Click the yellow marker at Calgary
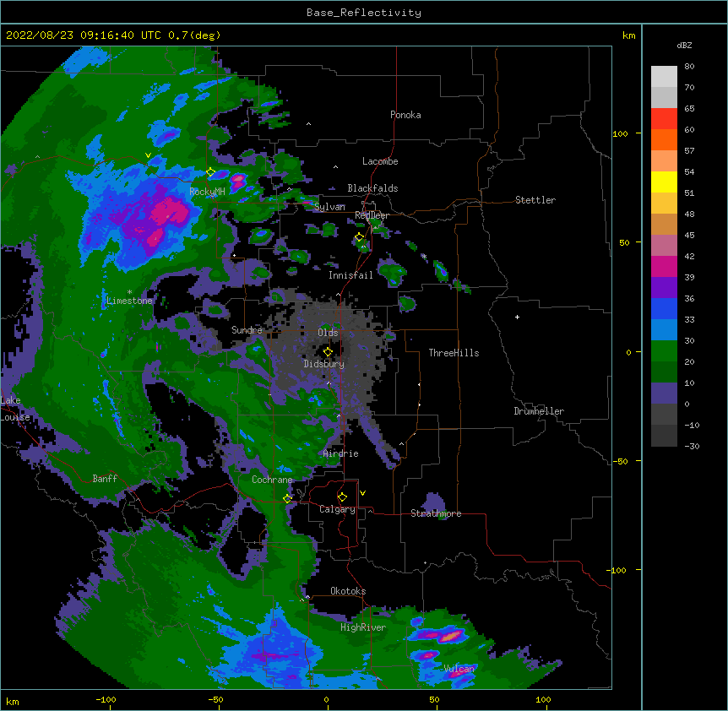The height and width of the screenshot is (711, 728). (x=342, y=497)
